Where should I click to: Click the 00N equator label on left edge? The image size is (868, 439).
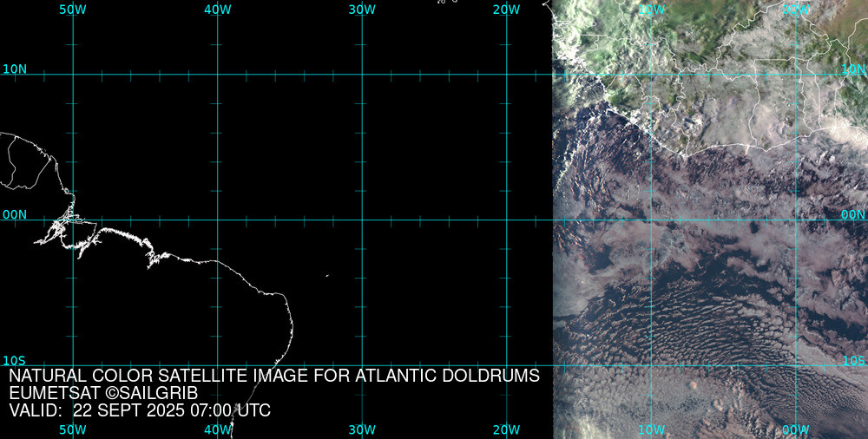coord(15,214)
